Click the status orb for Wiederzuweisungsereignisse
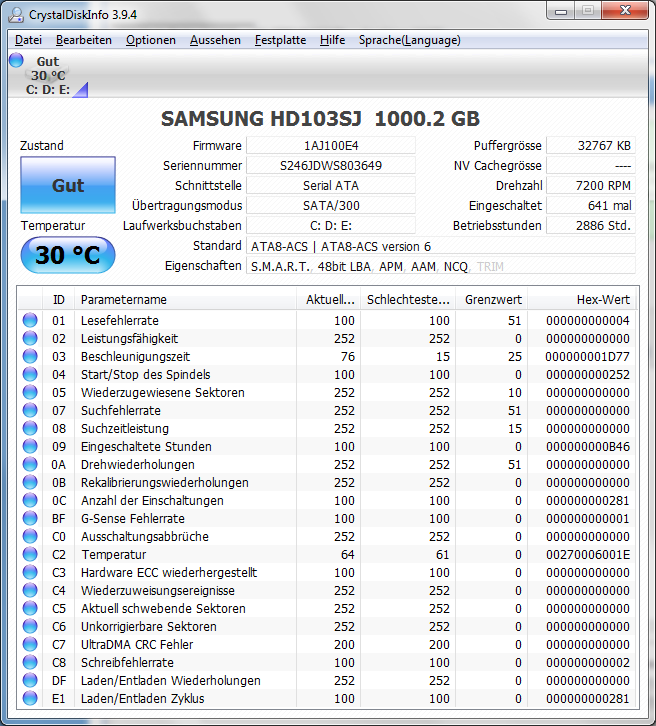The image size is (656, 726). [x=30, y=590]
